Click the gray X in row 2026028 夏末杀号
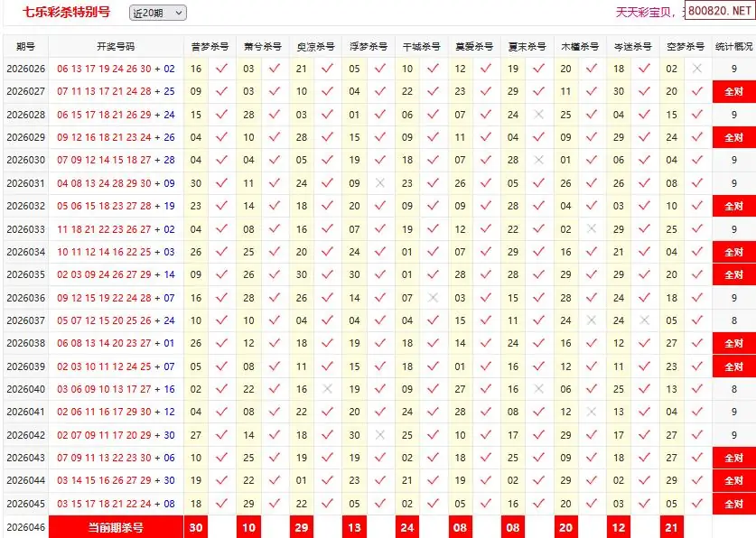This screenshot has height=538, width=756. pos(539,115)
